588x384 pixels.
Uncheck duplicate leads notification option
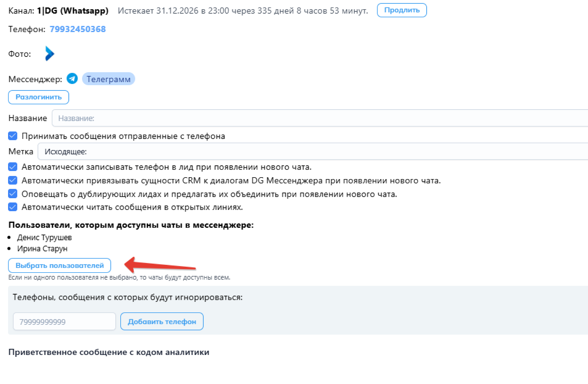click(13, 194)
